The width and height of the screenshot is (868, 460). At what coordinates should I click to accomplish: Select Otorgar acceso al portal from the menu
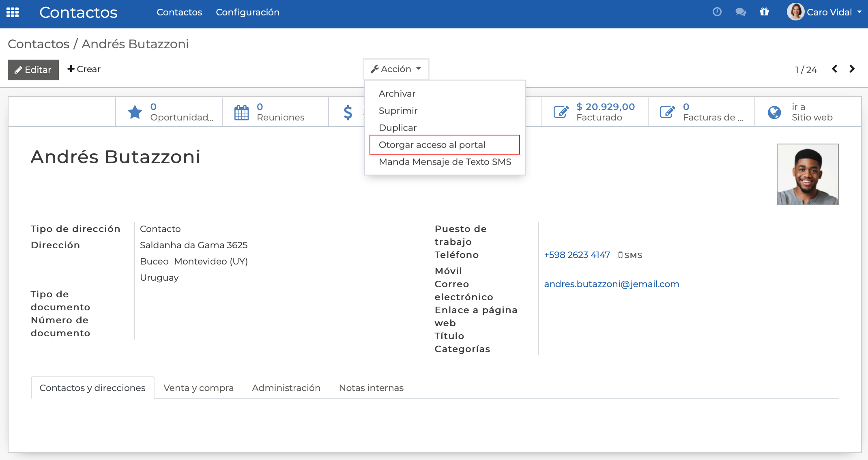432,144
